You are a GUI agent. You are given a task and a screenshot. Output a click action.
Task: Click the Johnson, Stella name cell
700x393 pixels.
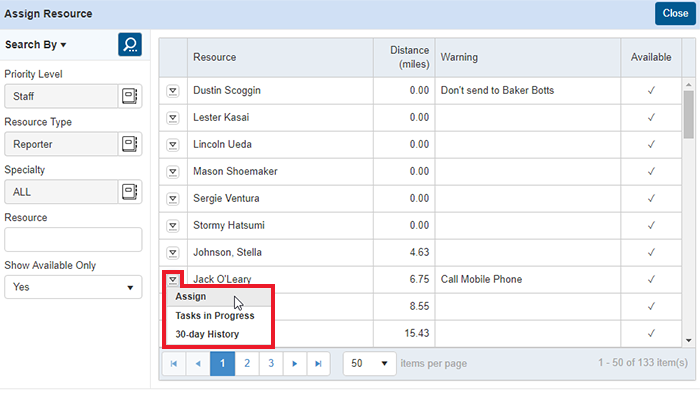coord(280,252)
